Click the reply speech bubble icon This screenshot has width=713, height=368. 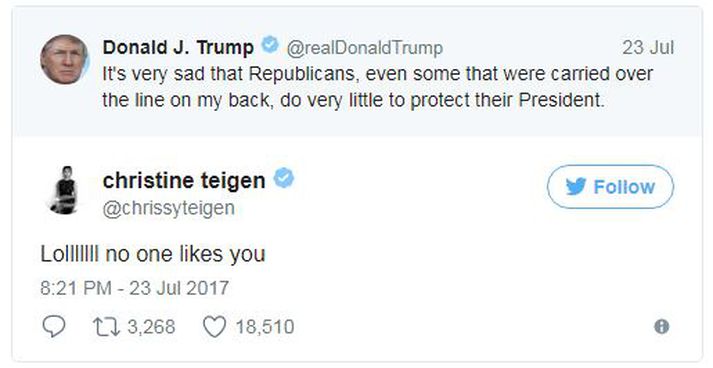(x=54, y=327)
